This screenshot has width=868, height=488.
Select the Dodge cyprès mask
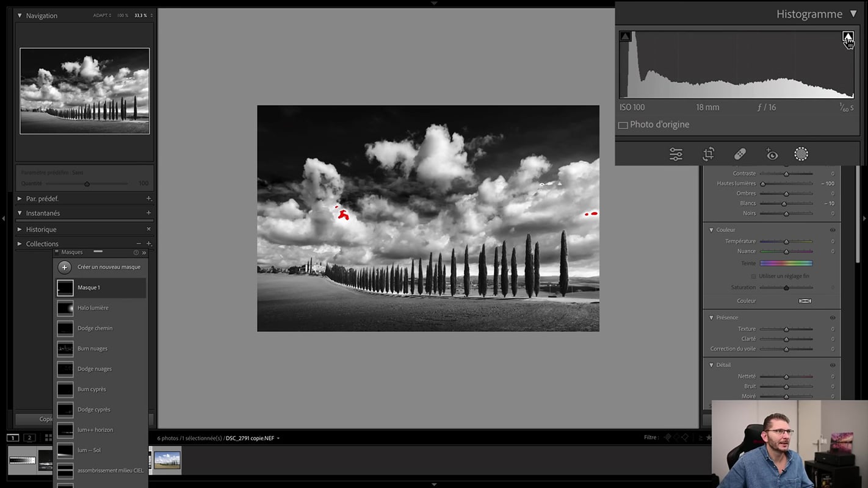101,409
